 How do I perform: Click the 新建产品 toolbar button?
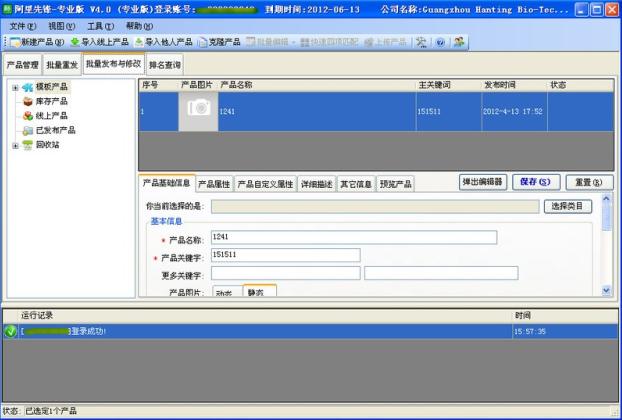click(37, 42)
